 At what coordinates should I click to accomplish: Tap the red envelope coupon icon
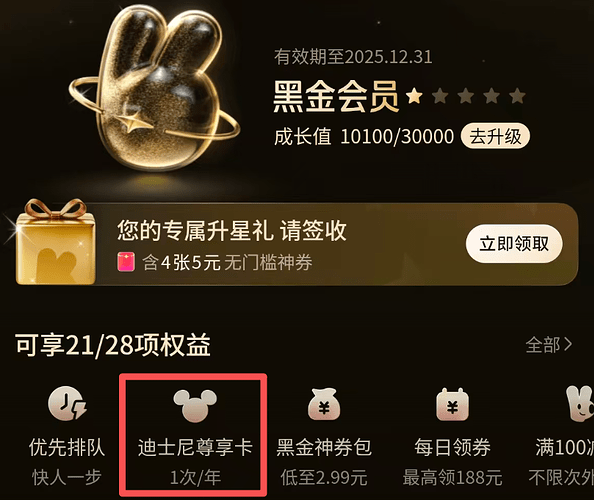(126, 262)
